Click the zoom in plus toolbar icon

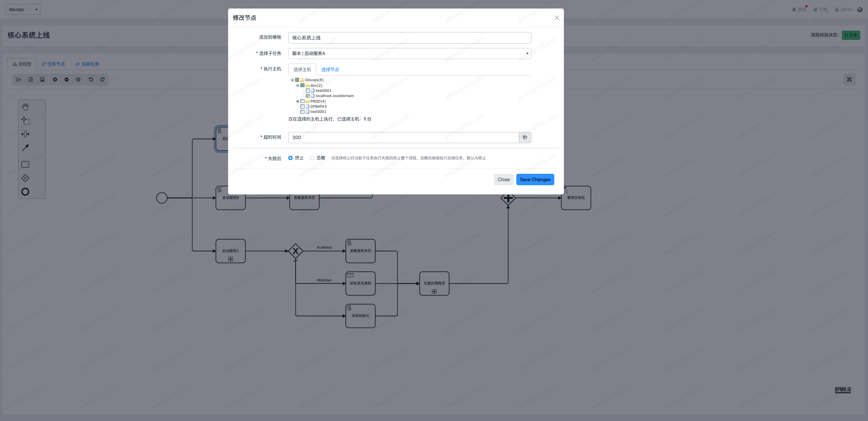pos(55,80)
